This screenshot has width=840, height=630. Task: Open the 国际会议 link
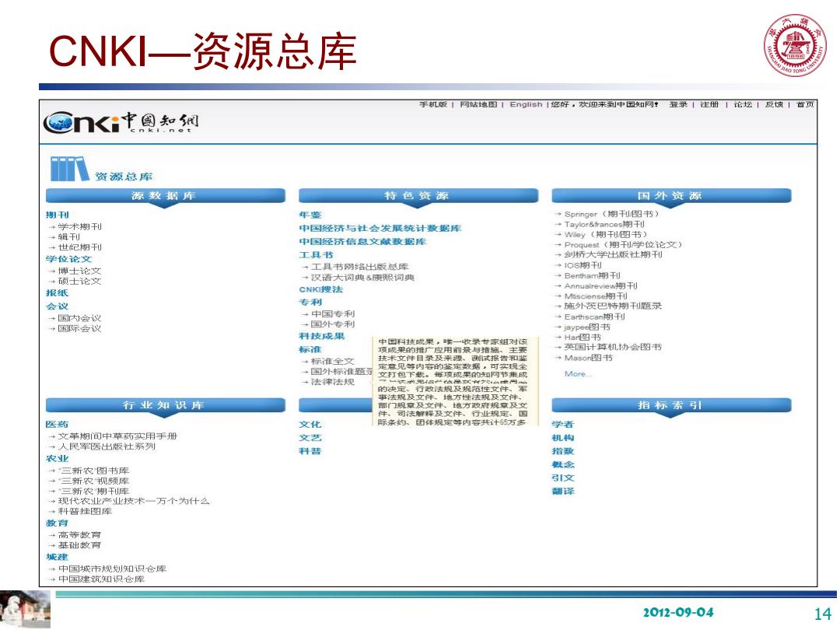click(x=80, y=328)
